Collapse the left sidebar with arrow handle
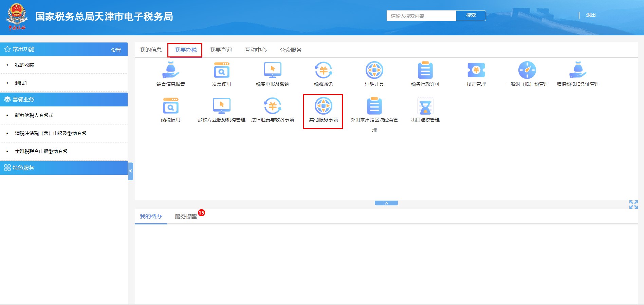 click(x=131, y=171)
